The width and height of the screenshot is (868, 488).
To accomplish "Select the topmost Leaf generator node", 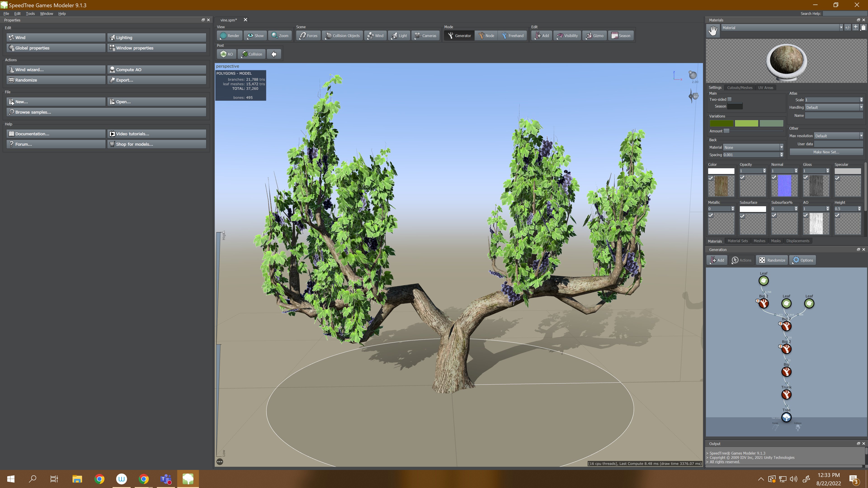I will (x=764, y=281).
